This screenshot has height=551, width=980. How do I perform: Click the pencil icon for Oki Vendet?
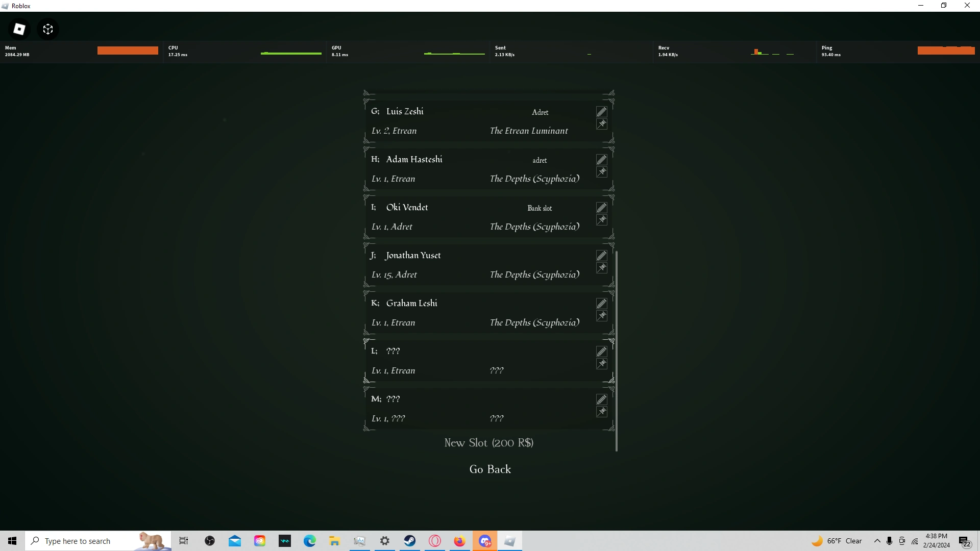click(602, 208)
